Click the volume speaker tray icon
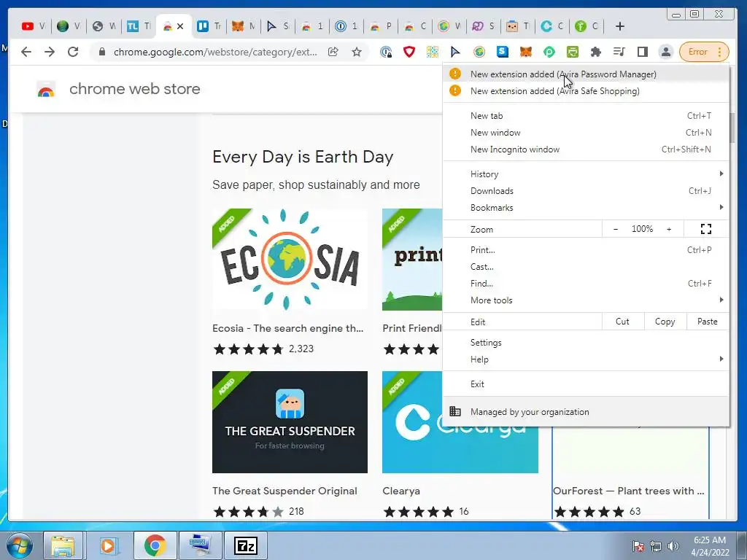This screenshot has width=747, height=560. coord(673,546)
